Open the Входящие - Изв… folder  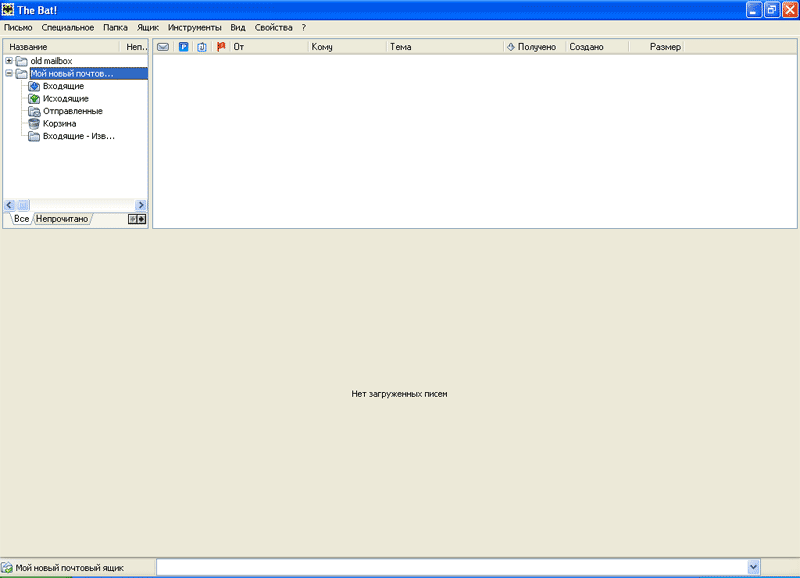coord(79,136)
